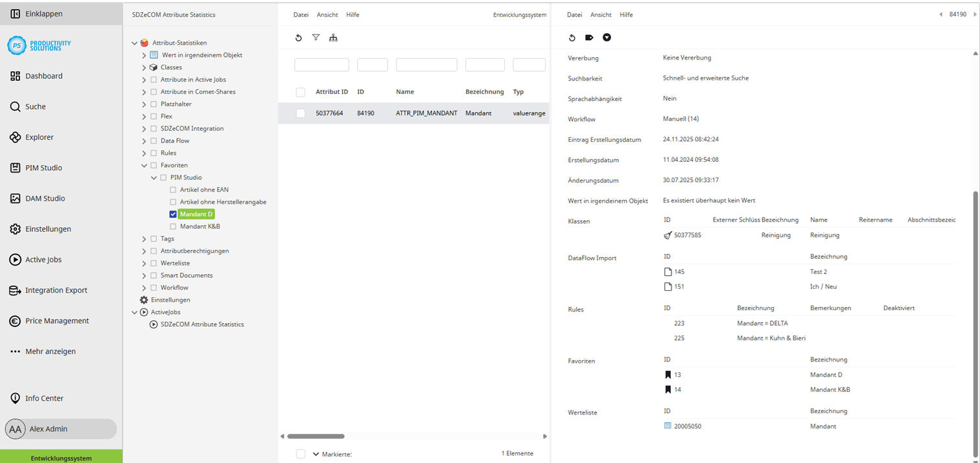980x463 pixels.
Task: Expand the Rules tree node
Action: [143, 153]
